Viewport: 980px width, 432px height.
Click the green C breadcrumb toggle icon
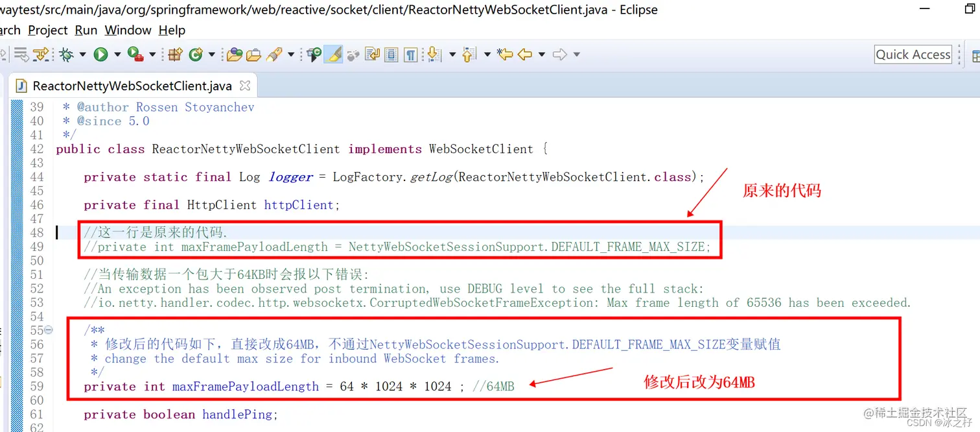[314, 54]
